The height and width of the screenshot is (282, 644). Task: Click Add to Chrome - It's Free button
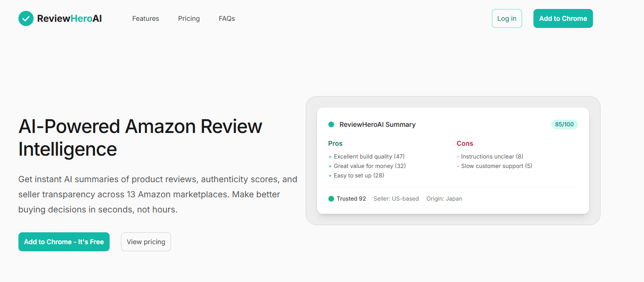(x=64, y=242)
